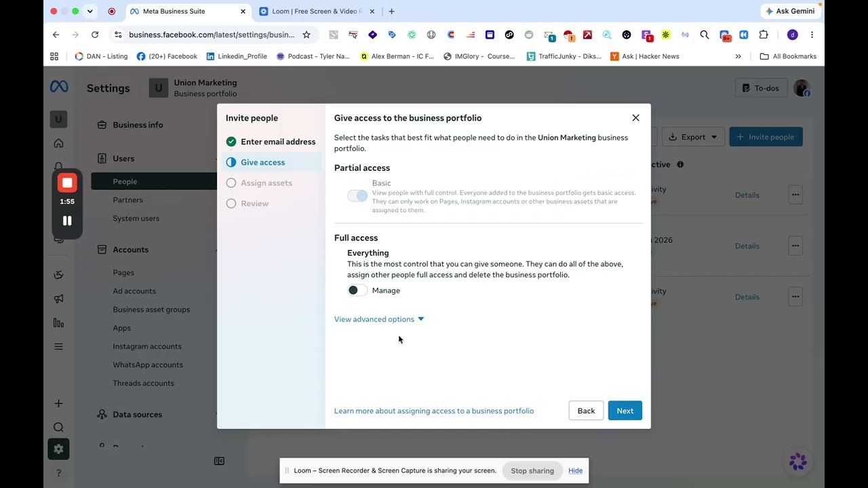
Task: Toggle the Manage full access switch
Action: coord(357,290)
